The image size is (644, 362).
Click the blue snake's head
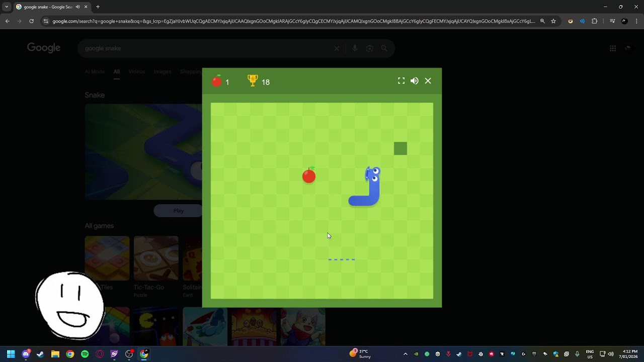[373, 175]
